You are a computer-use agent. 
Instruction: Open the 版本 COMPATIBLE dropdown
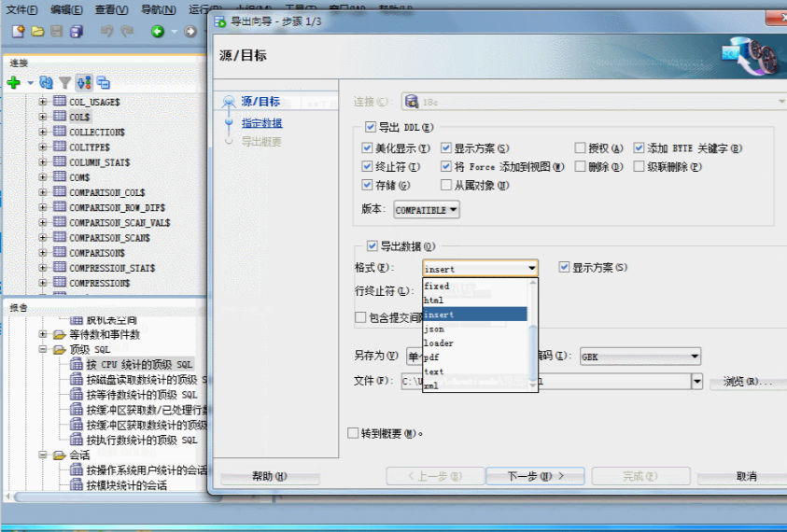427,210
